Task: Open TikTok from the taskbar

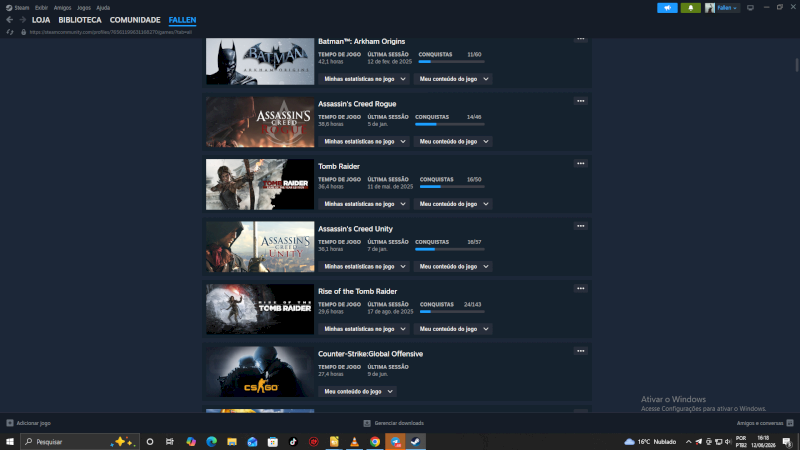Action: coord(293,442)
